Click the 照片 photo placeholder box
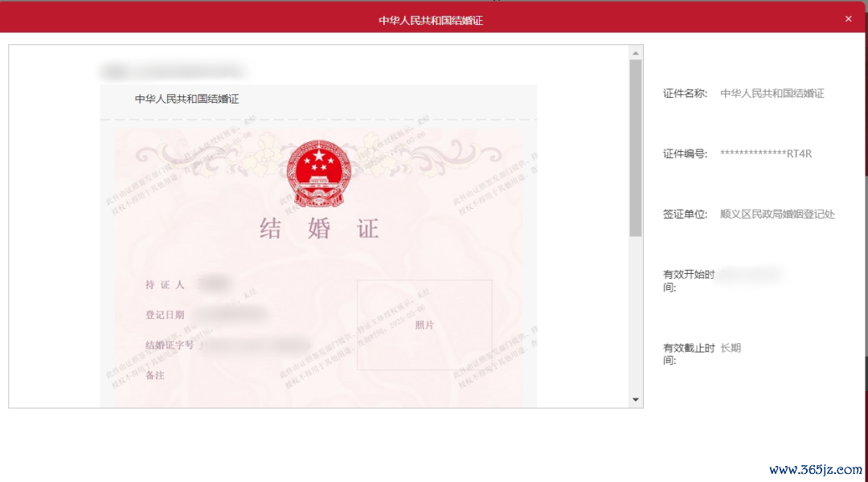Screen dimensions: 868x482 pyautogui.click(x=424, y=325)
